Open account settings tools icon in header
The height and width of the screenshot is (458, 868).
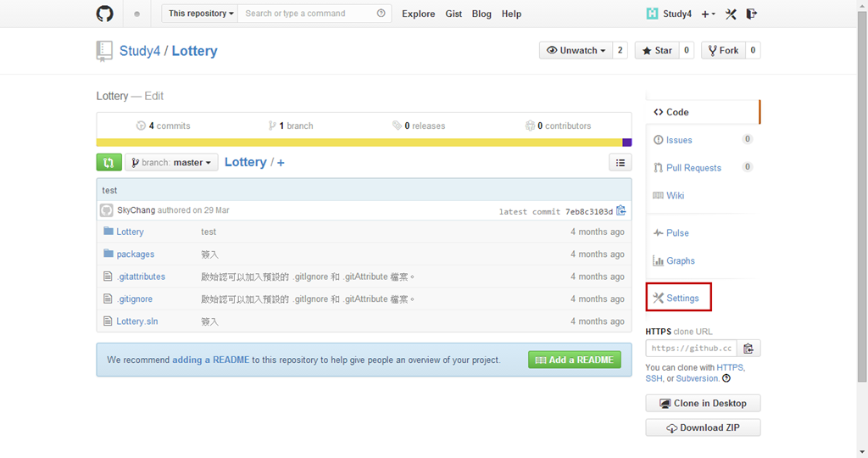(x=731, y=14)
